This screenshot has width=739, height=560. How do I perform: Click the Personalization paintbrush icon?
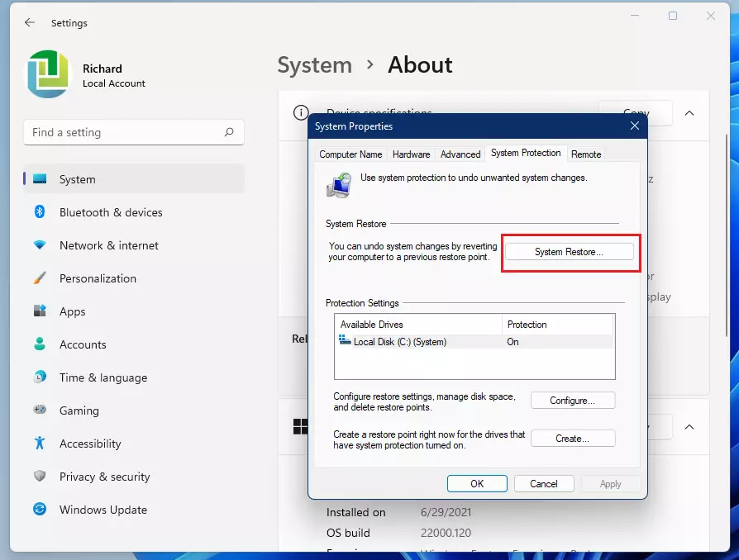point(40,278)
